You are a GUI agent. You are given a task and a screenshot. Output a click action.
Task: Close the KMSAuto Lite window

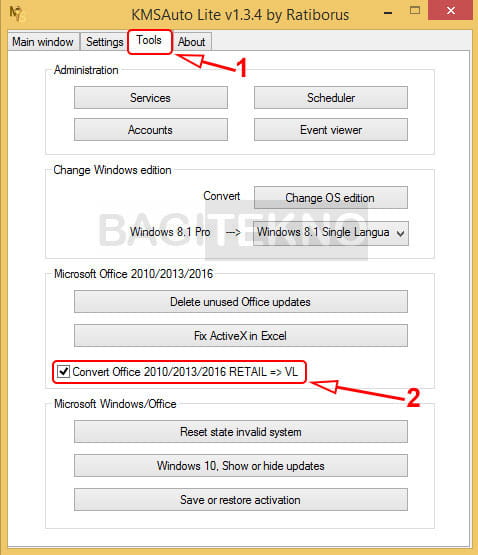[x=450, y=11]
